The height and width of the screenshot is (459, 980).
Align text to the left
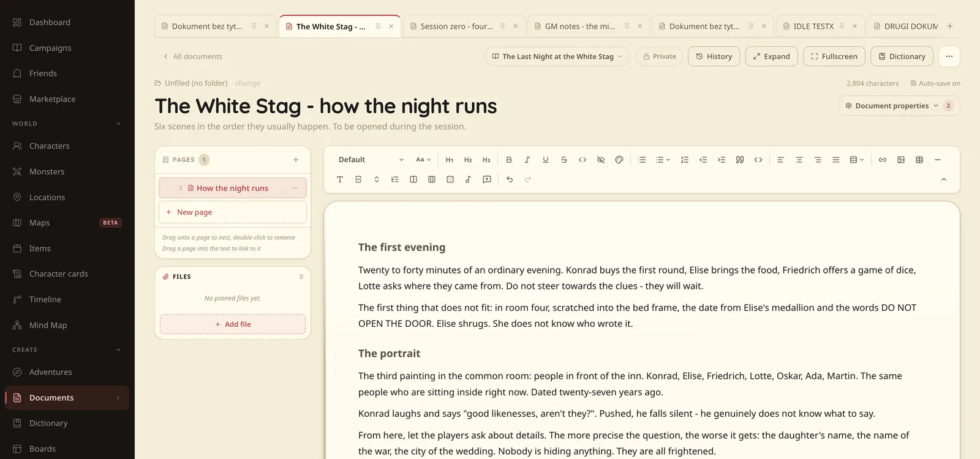click(x=781, y=160)
